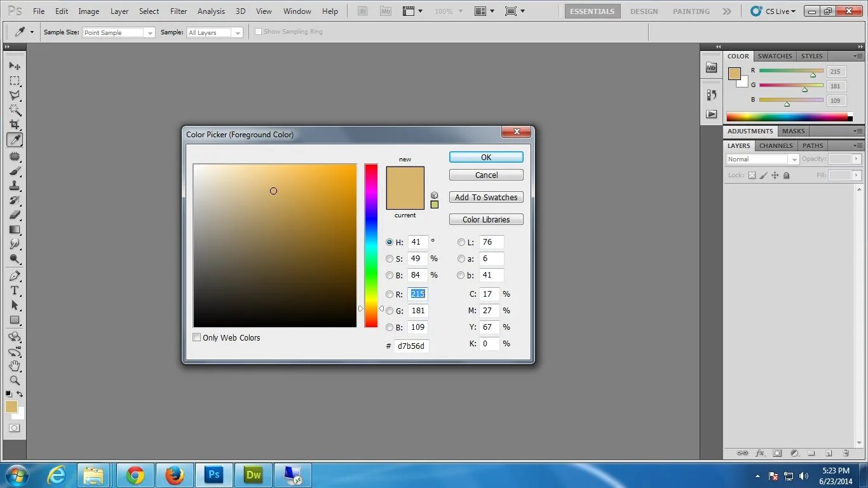
Task: Click the vertical hue slider strip
Action: click(x=371, y=246)
